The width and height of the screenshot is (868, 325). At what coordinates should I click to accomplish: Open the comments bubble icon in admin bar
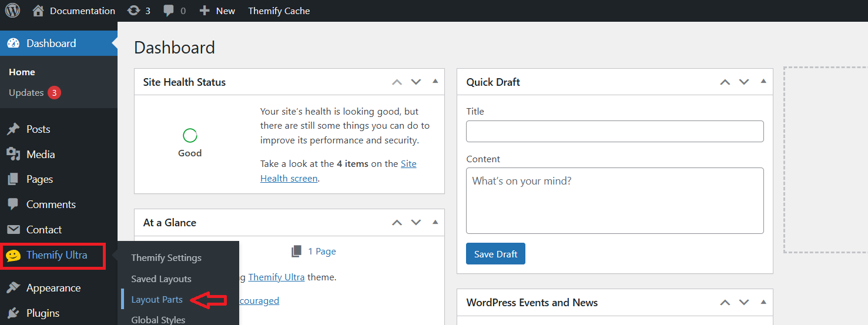169,11
